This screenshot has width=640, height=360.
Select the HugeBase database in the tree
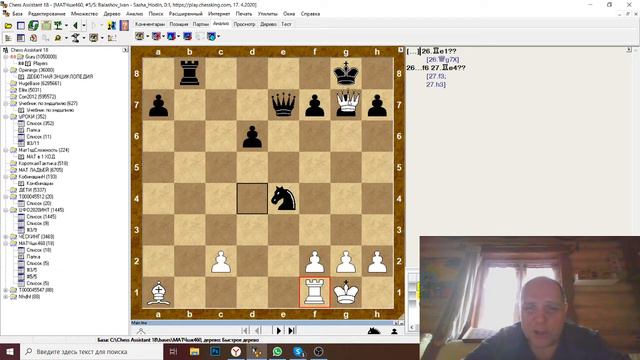click(x=40, y=83)
